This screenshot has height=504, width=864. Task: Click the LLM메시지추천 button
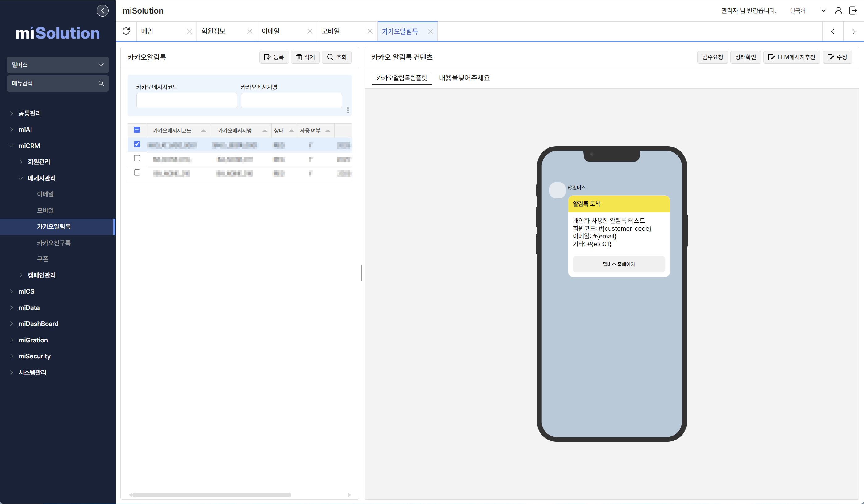pyautogui.click(x=791, y=57)
